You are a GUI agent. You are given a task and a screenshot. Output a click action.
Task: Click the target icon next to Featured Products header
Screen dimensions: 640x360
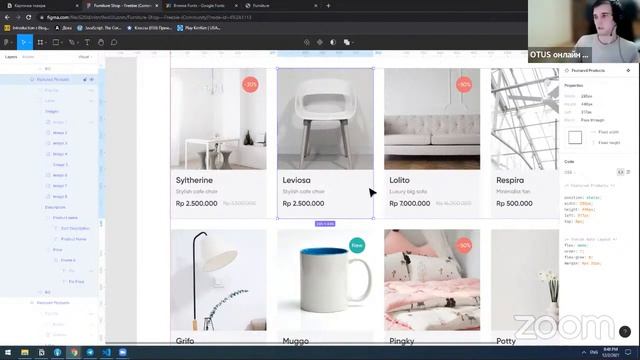click(628, 71)
